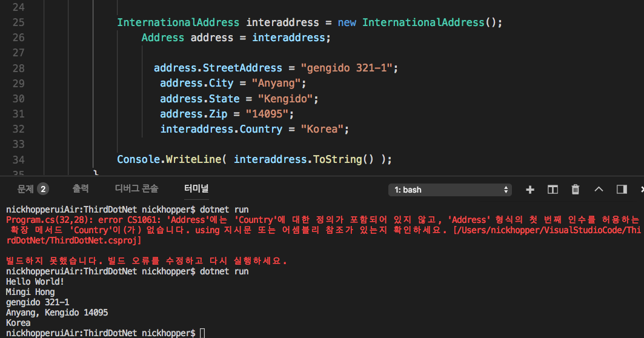This screenshot has width=644, height=338.
Task: Create a new terminal with plus icon
Action: tap(530, 190)
